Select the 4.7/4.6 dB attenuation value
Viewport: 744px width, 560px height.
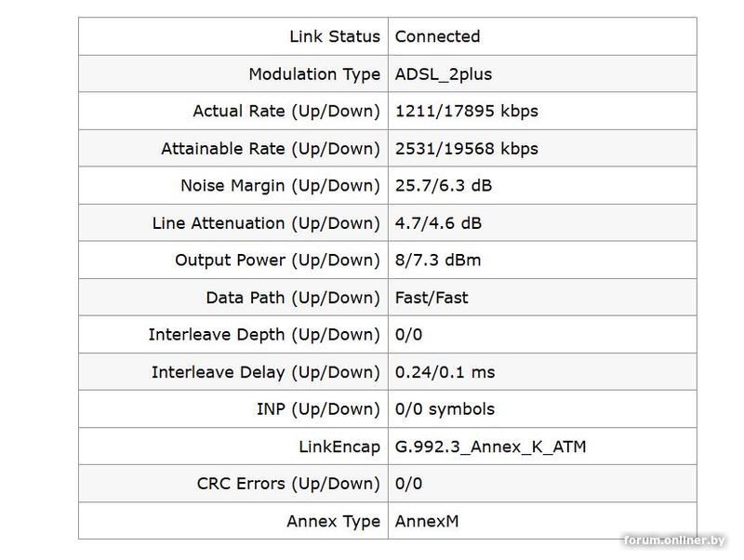point(438,222)
